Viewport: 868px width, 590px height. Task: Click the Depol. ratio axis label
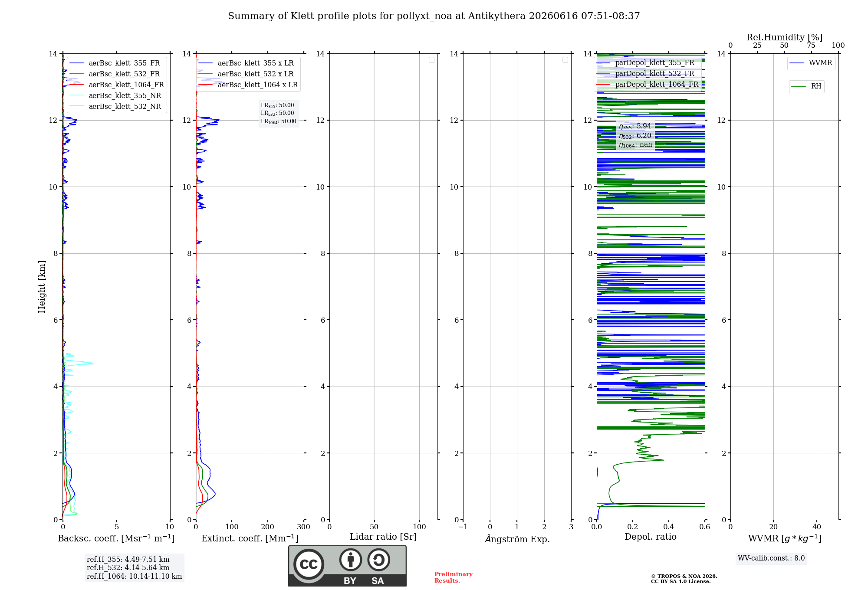coord(651,537)
